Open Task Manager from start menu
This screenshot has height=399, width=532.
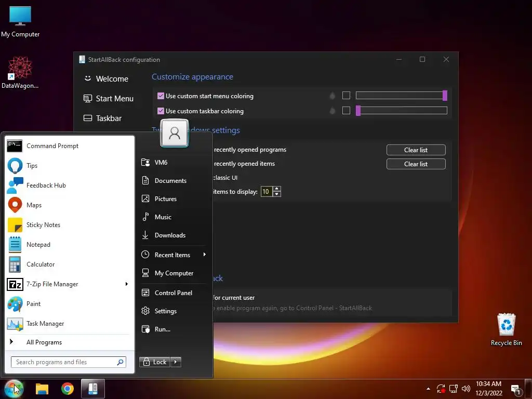tap(70, 324)
